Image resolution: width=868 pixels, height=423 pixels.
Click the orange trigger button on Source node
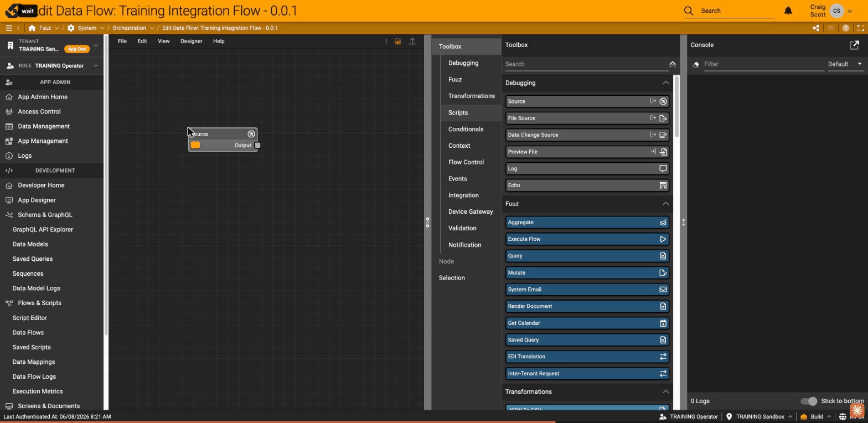tap(195, 145)
